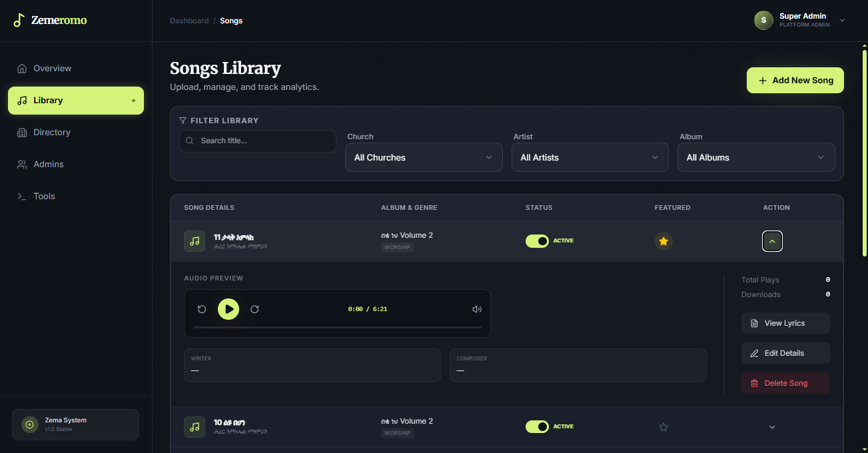Click the Zema System disc icon
Viewport: 868px width, 453px height.
pyautogui.click(x=29, y=424)
